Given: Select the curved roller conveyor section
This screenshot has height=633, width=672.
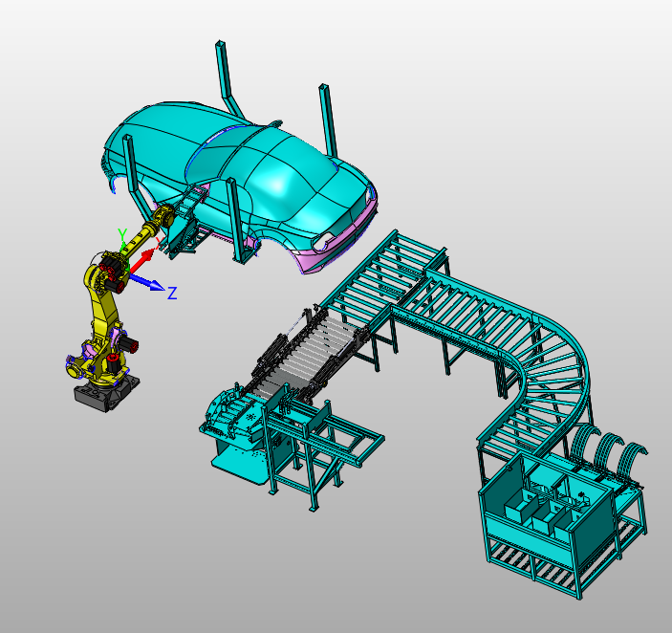Looking at the screenshot, I should point(553,368).
